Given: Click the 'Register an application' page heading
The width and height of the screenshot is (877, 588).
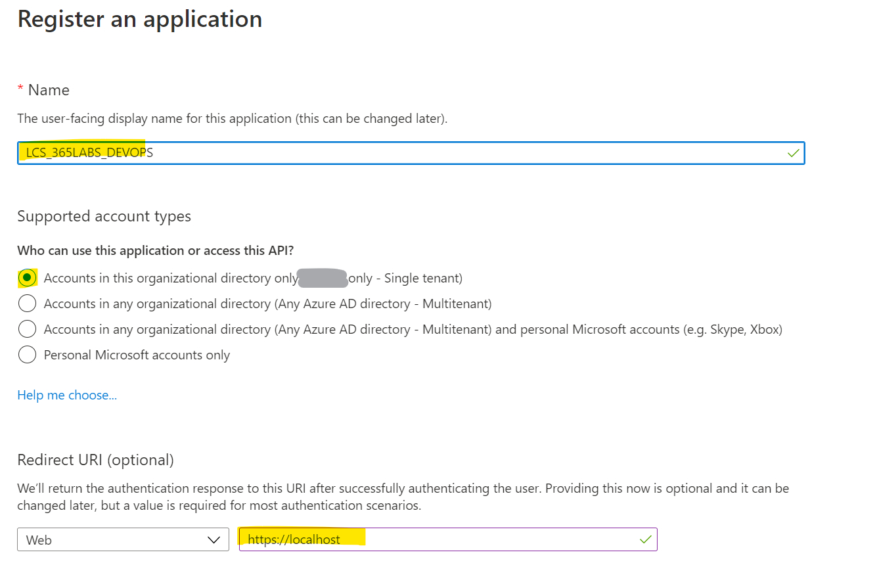Looking at the screenshot, I should 140,19.
